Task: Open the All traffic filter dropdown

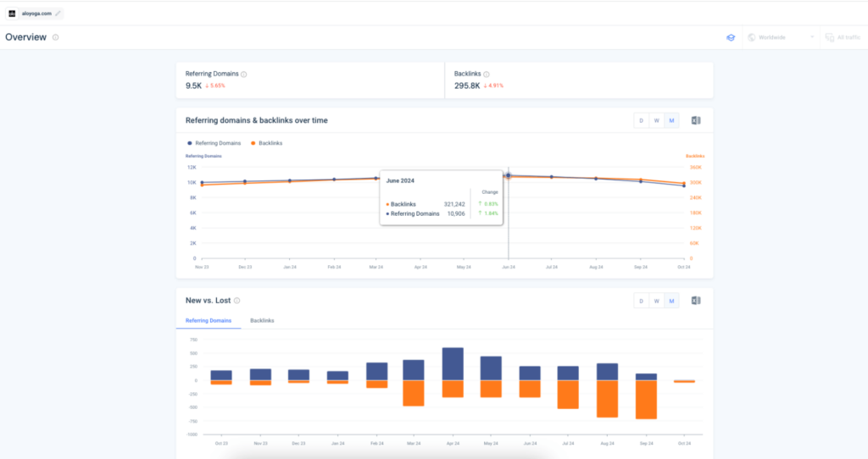Action: tap(843, 37)
